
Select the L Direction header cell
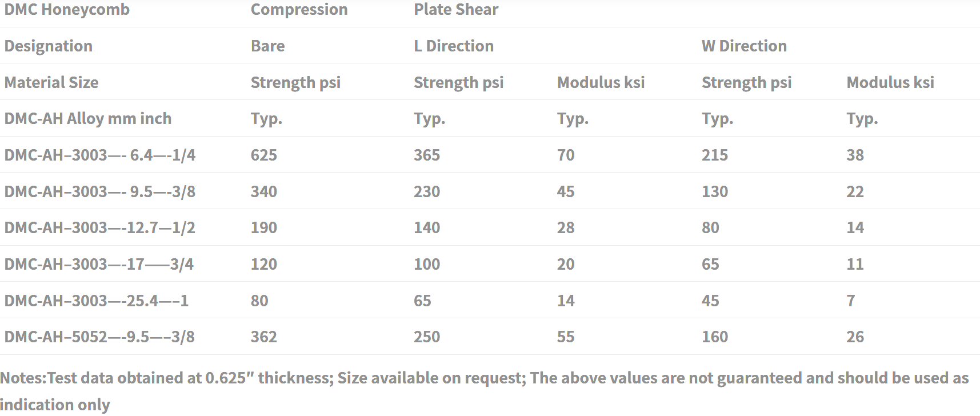click(x=454, y=46)
